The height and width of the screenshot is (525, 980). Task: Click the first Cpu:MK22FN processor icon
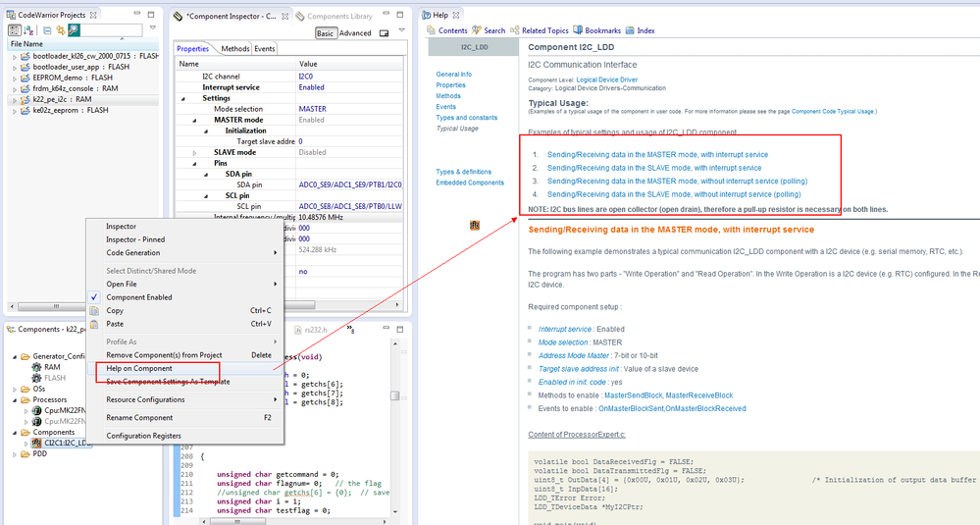(x=37, y=410)
